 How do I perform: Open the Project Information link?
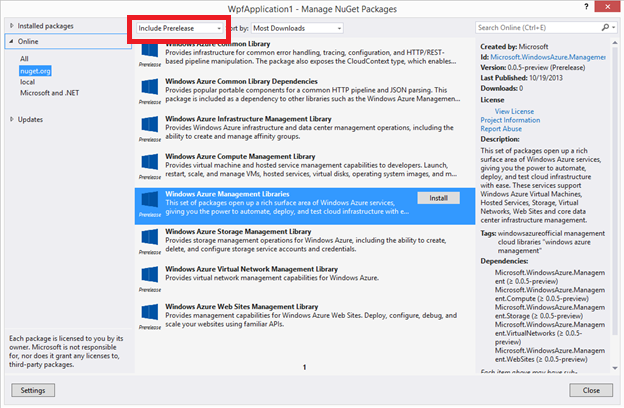tap(510, 120)
